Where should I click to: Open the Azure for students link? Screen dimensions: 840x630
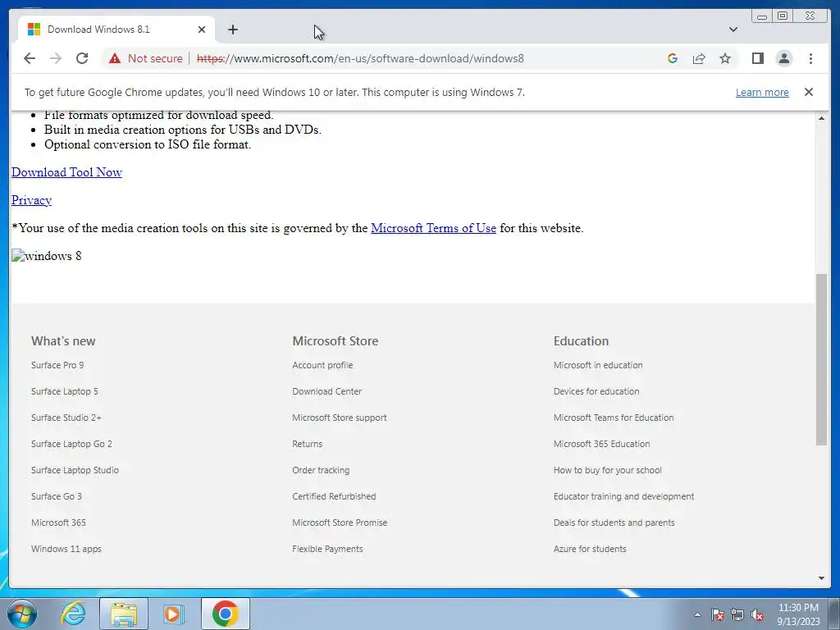(x=590, y=549)
